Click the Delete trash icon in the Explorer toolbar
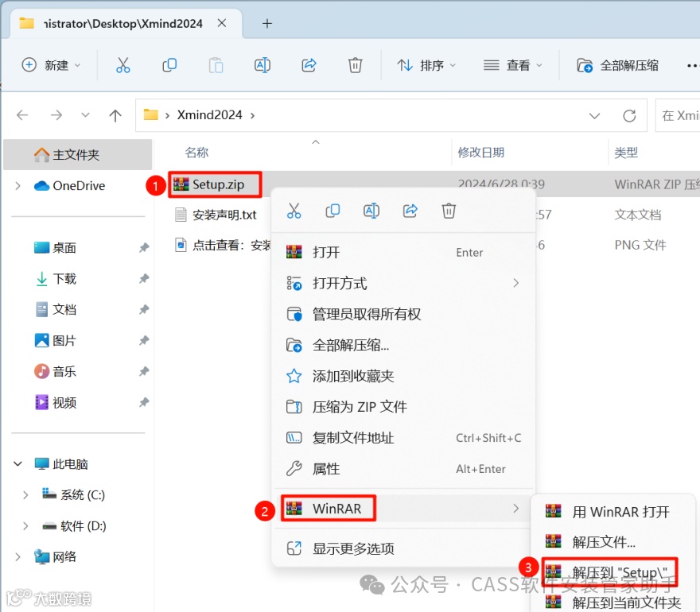 click(x=356, y=65)
